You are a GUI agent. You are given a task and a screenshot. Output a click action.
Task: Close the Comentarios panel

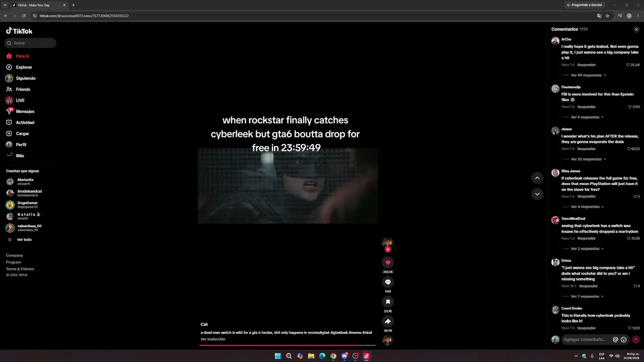(636, 30)
